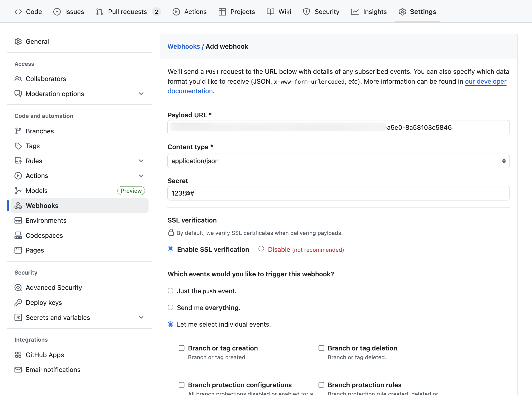This screenshot has width=532, height=395.
Task: Click the Deploy keys key icon
Action: point(18,303)
